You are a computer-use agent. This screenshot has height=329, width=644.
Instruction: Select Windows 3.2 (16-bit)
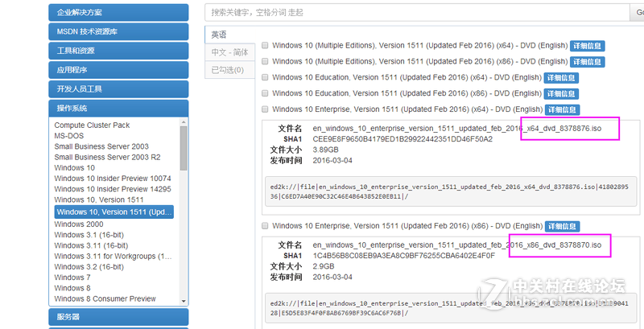[x=89, y=267]
